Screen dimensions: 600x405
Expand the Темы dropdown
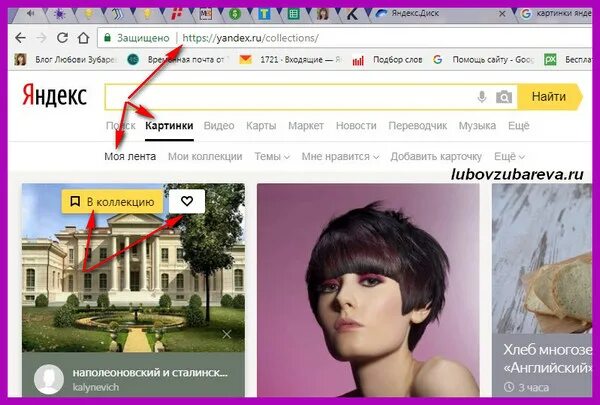(x=272, y=157)
